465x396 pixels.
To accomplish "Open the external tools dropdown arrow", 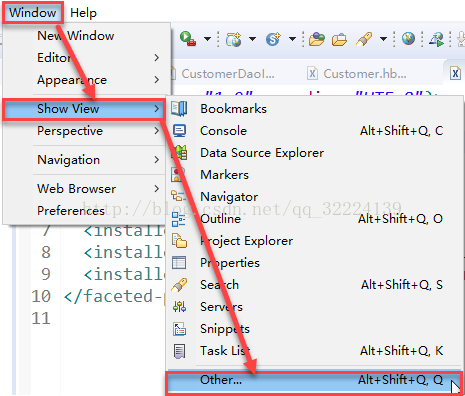I will (207, 39).
